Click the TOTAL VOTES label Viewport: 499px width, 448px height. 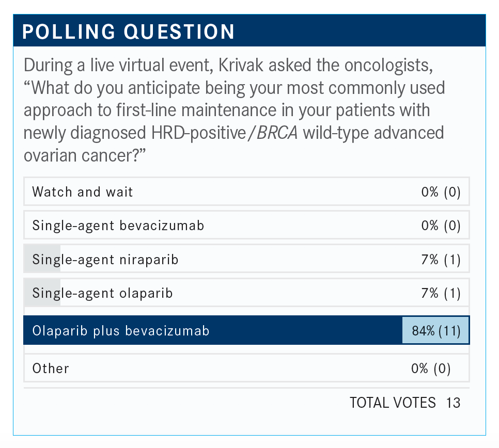click(x=393, y=402)
